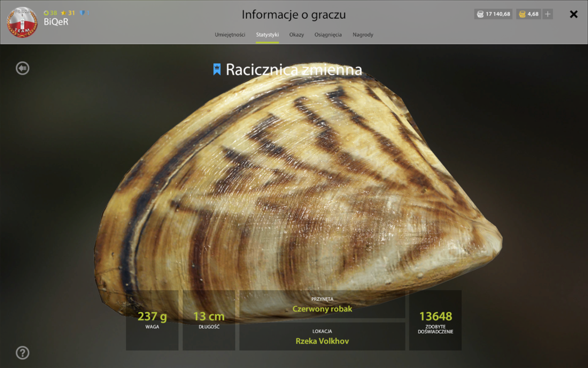
Task: Select the Statystyki tab
Action: tap(268, 35)
